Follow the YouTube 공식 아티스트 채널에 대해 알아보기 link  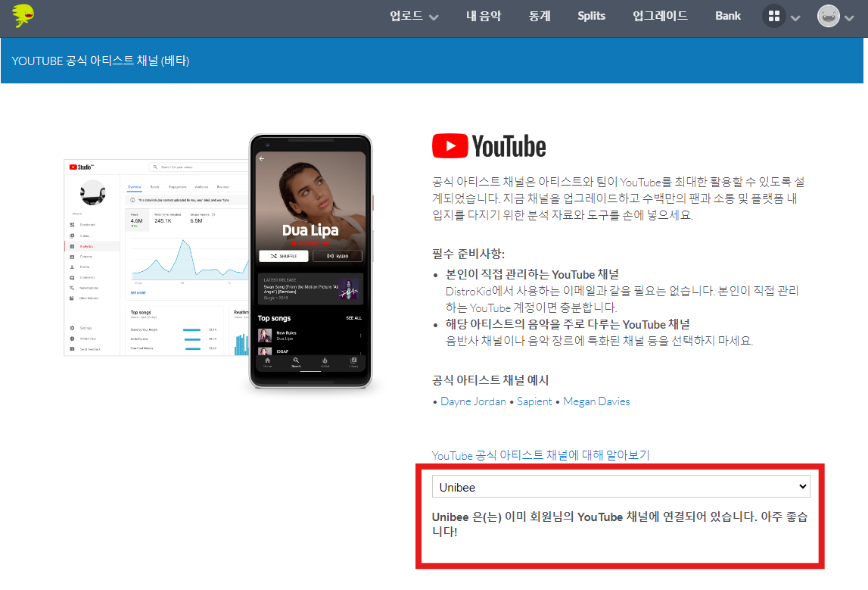click(540, 455)
